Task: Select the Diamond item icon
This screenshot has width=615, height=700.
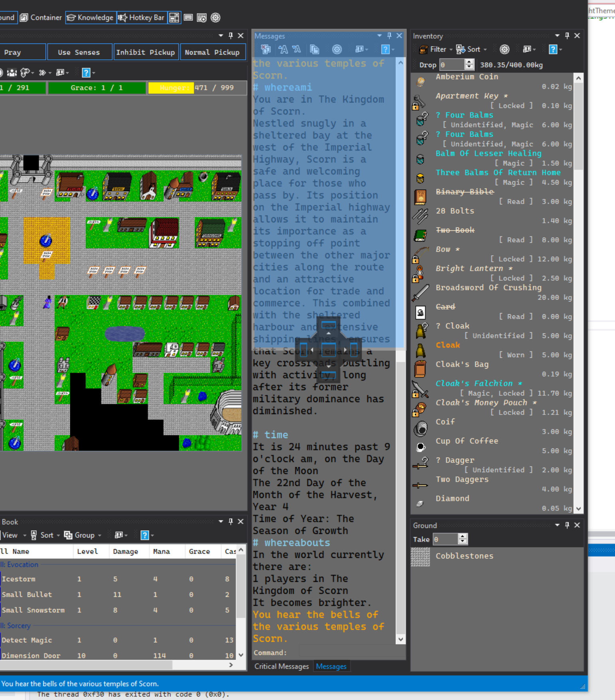Action: coord(420,504)
